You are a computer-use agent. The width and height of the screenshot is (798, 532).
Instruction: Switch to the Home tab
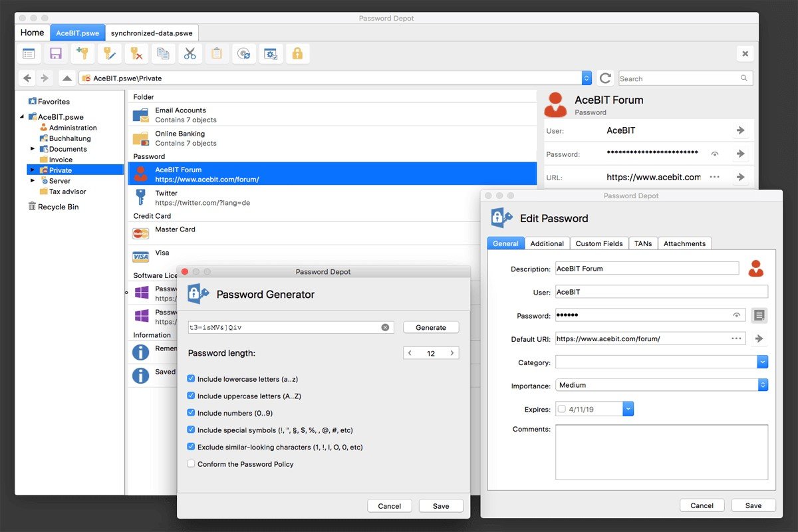tap(32, 32)
